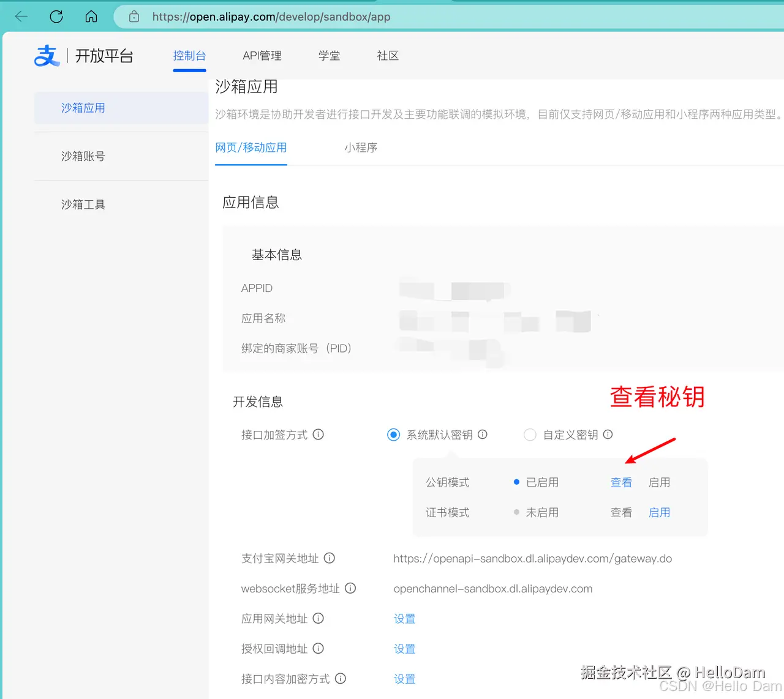Select the 系统默认密钥 radio button

pyautogui.click(x=393, y=435)
